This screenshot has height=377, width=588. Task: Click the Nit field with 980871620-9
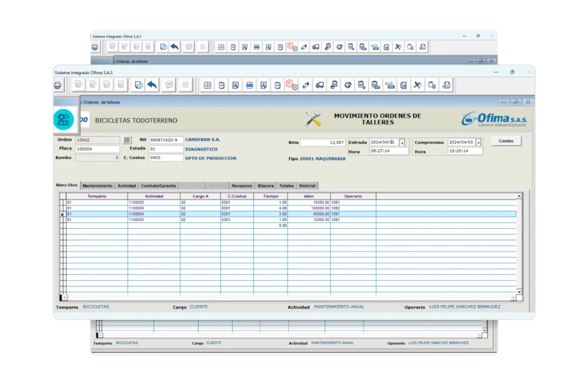[x=166, y=140]
